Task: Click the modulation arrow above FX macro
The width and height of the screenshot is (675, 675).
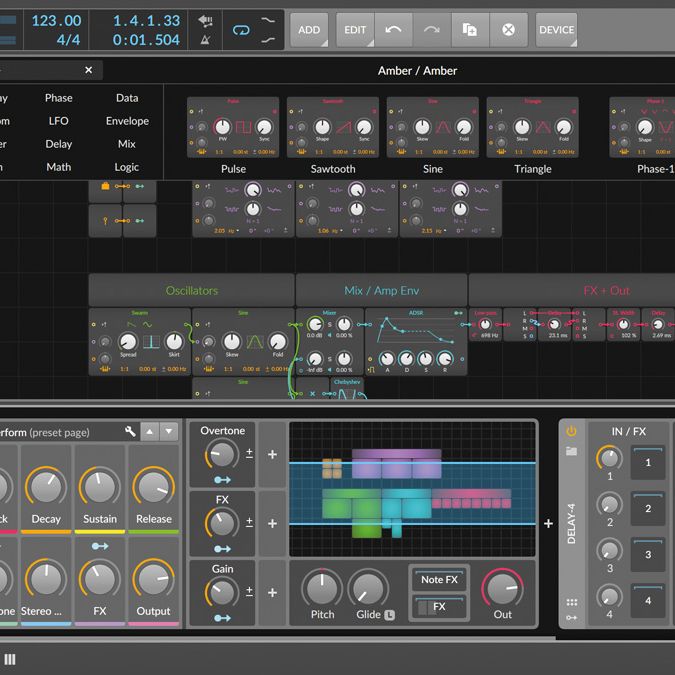Action: coord(100,546)
